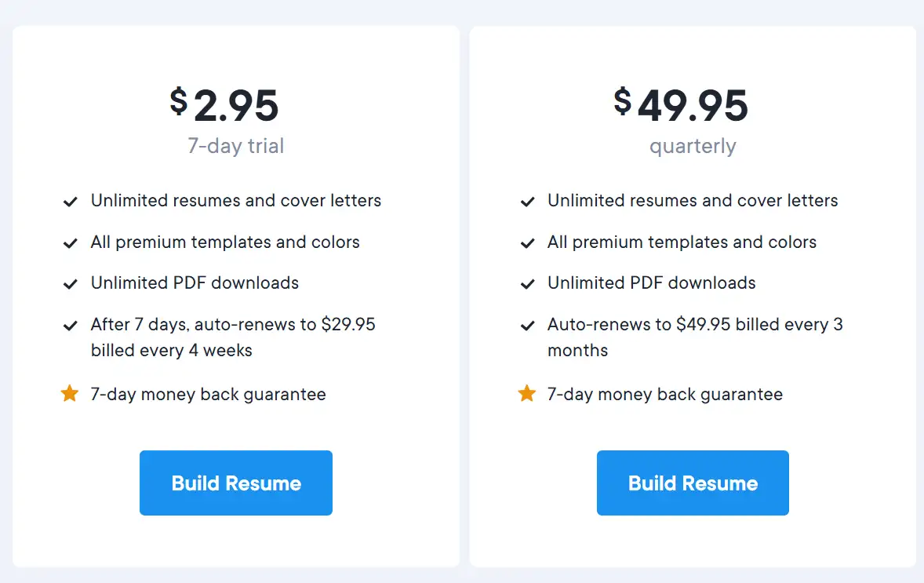
Task: Click the star icon in the quarterly plan
Action: [527, 394]
